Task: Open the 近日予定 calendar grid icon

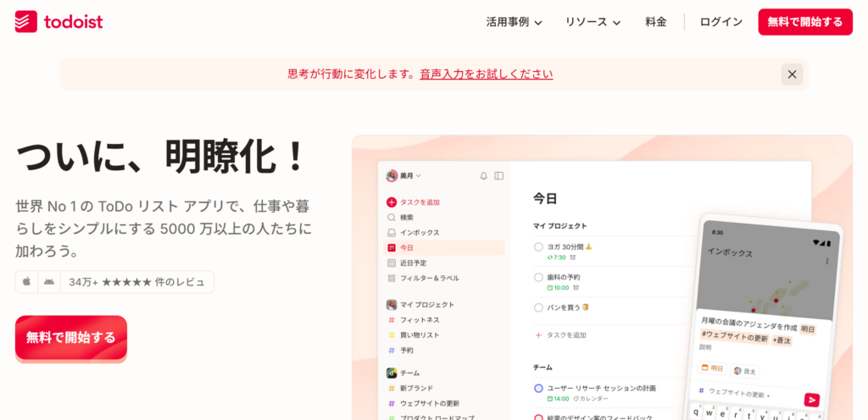Action: pos(392,263)
